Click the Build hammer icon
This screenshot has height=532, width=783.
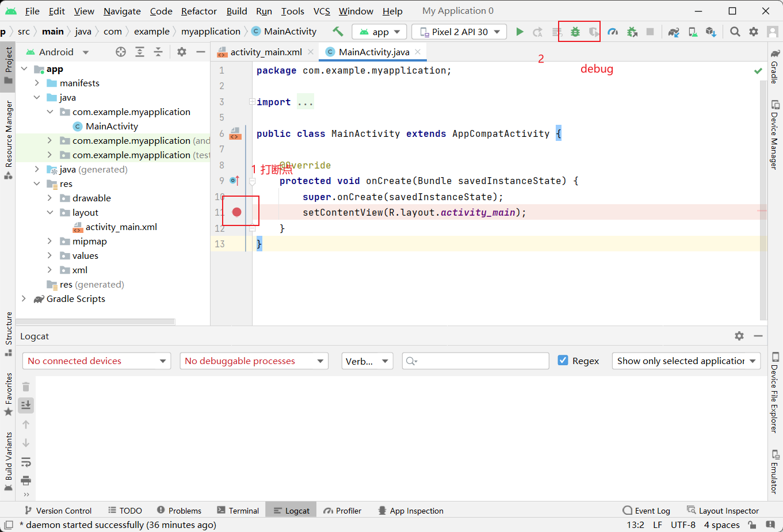point(338,32)
